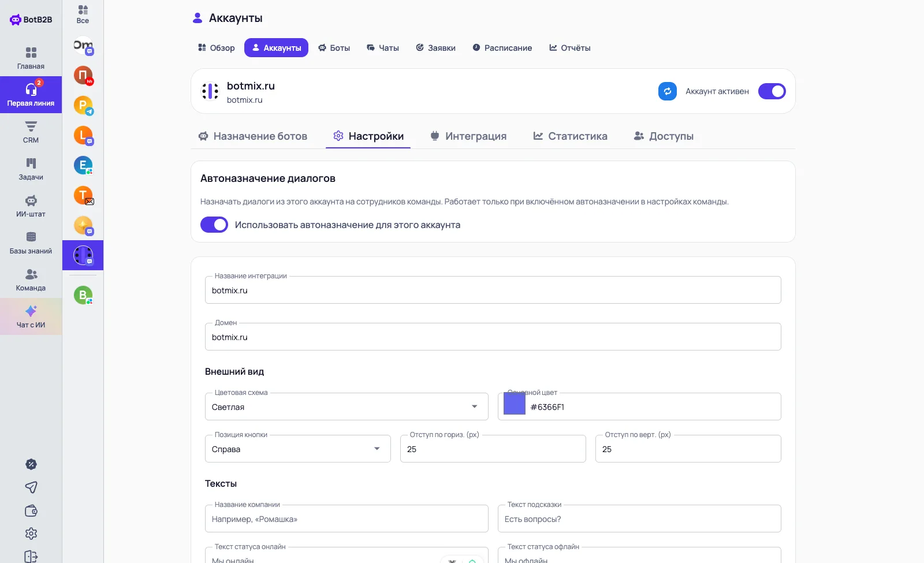Open the Доступы tab

coord(664,136)
